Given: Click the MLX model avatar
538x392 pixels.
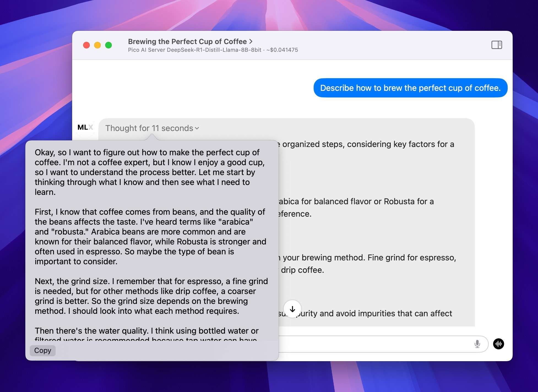Looking at the screenshot, I should coord(85,127).
